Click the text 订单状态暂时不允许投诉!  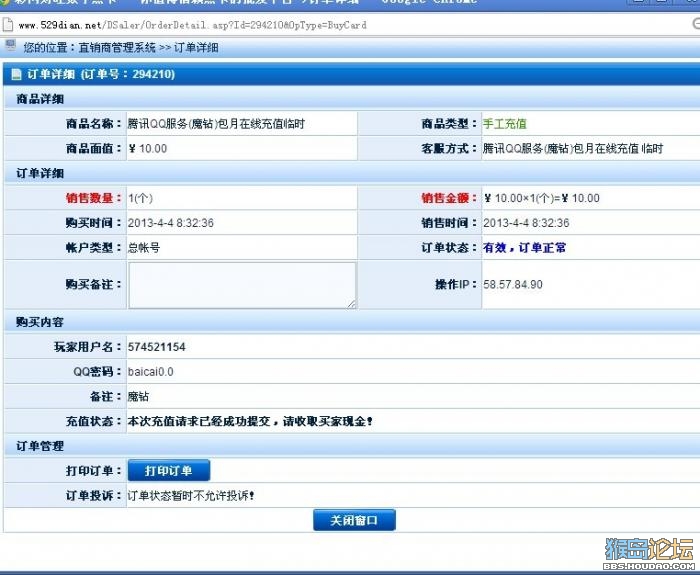[x=191, y=496]
